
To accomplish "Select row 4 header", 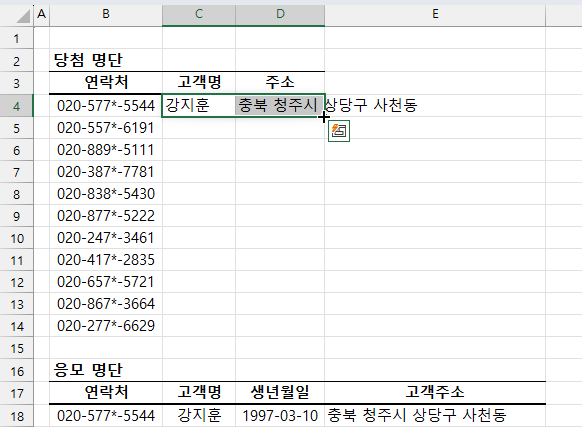I will (16, 106).
